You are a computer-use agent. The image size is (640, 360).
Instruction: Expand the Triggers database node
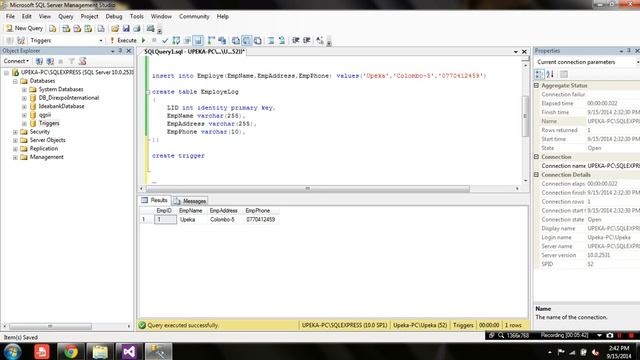click(24, 123)
